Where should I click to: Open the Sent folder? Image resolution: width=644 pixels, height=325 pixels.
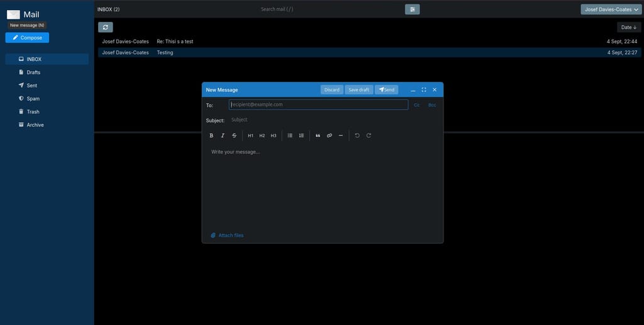pyautogui.click(x=47, y=86)
